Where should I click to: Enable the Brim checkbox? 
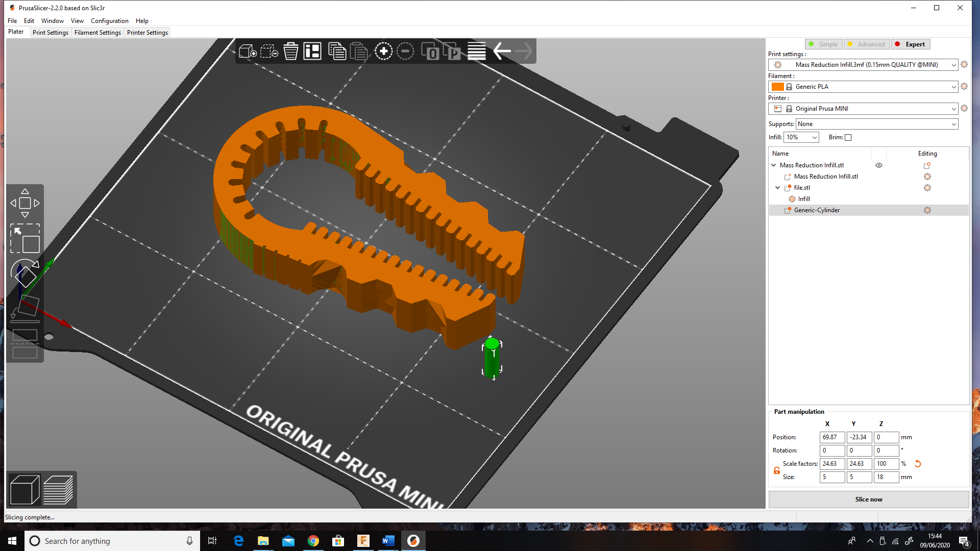(848, 137)
